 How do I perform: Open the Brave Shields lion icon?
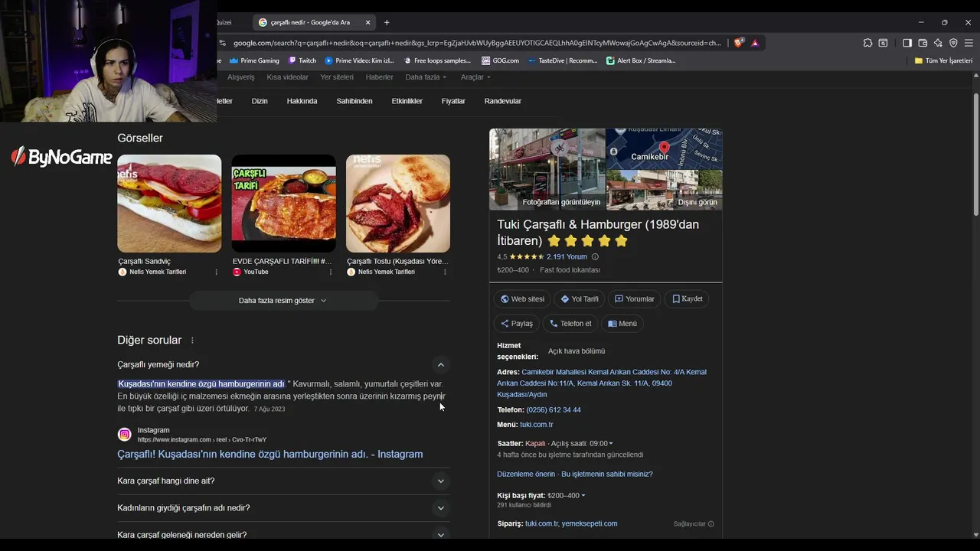(x=738, y=43)
